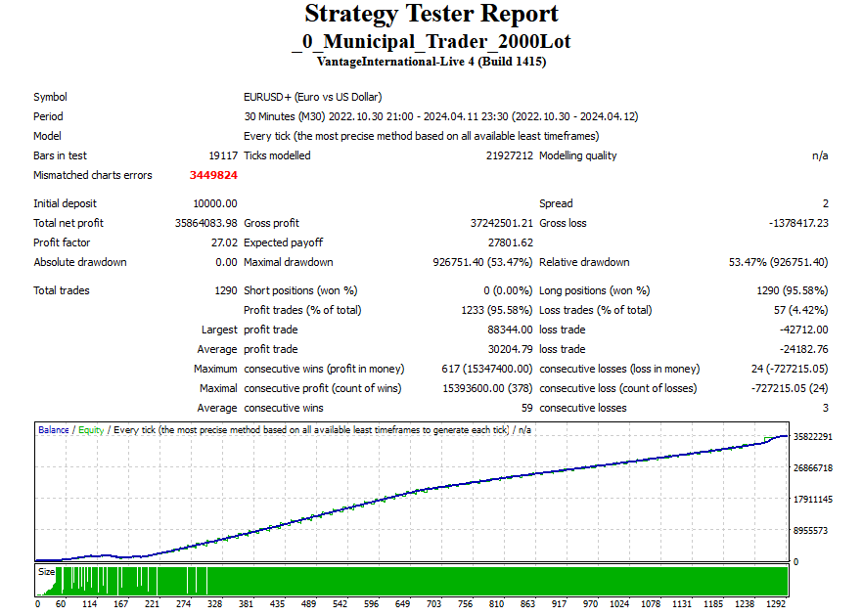Click the Size label on volume chart
The height and width of the screenshot is (616, 863).
[x=46, y=571]
